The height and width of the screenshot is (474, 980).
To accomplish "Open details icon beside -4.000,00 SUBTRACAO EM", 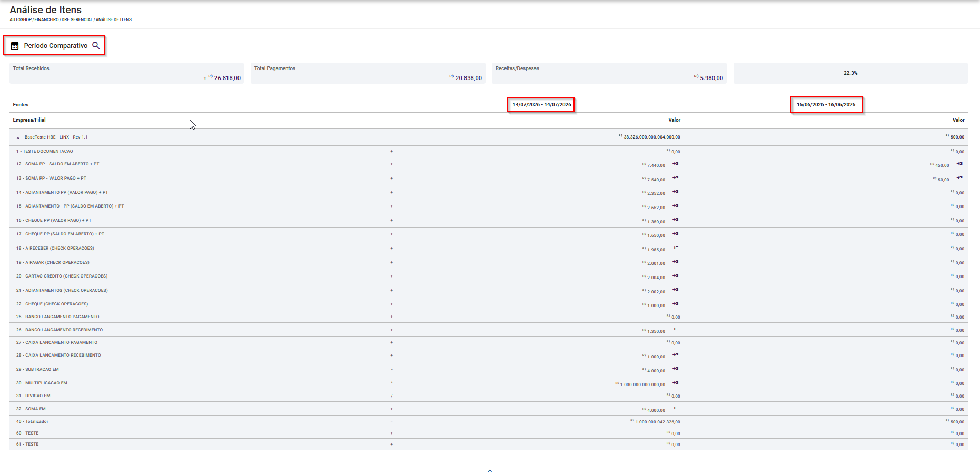I will 675,369.
